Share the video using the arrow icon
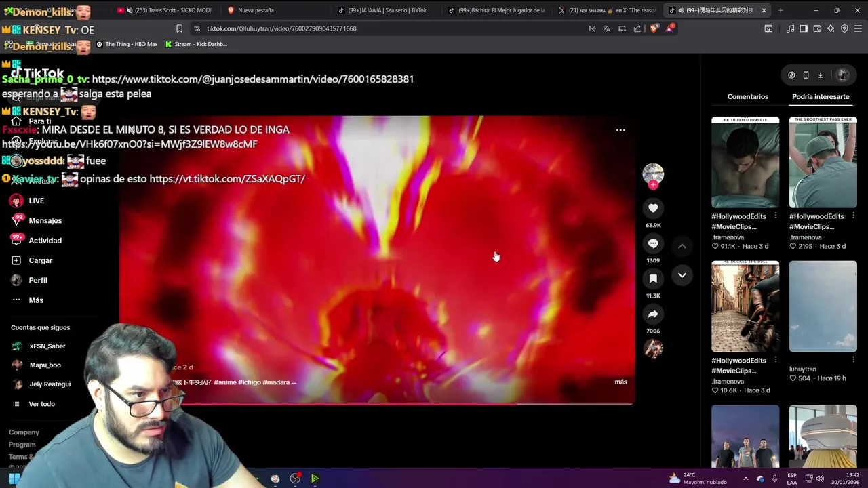868x488 pixels. click(653, 314)
